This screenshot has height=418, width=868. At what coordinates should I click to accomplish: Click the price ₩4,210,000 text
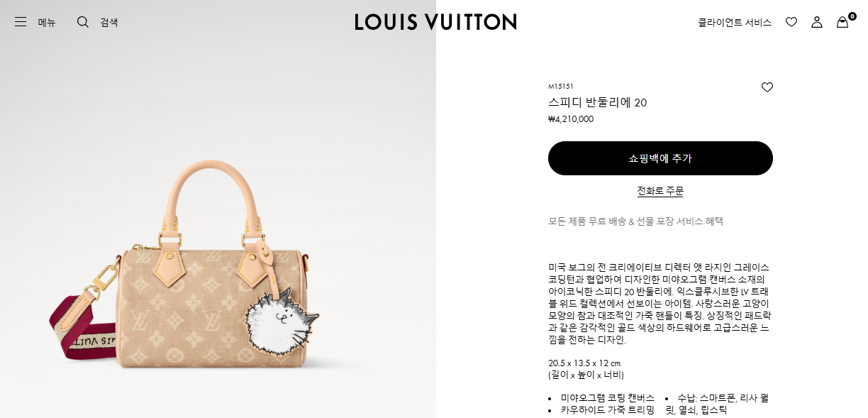tap(571, 119)
